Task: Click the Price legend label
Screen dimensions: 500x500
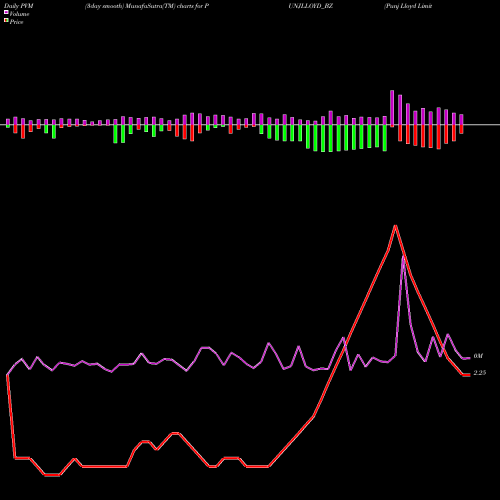Action: (x=16, y=22)
